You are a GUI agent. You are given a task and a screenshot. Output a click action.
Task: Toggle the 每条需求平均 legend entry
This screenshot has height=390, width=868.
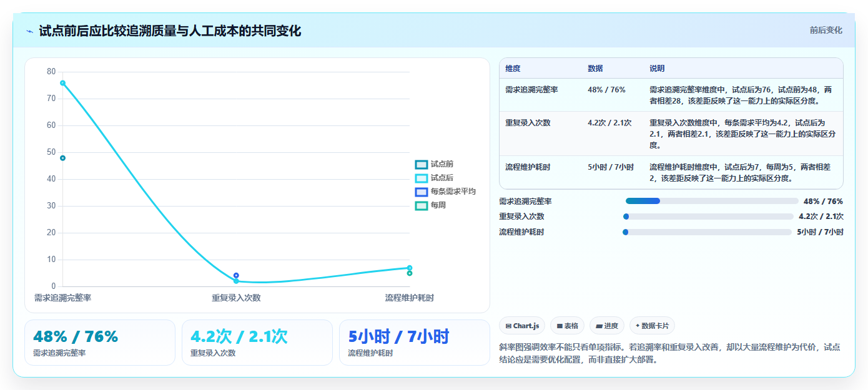point(446,192)
